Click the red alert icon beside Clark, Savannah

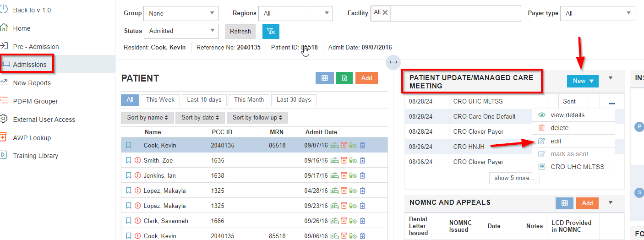pos(138,221)
